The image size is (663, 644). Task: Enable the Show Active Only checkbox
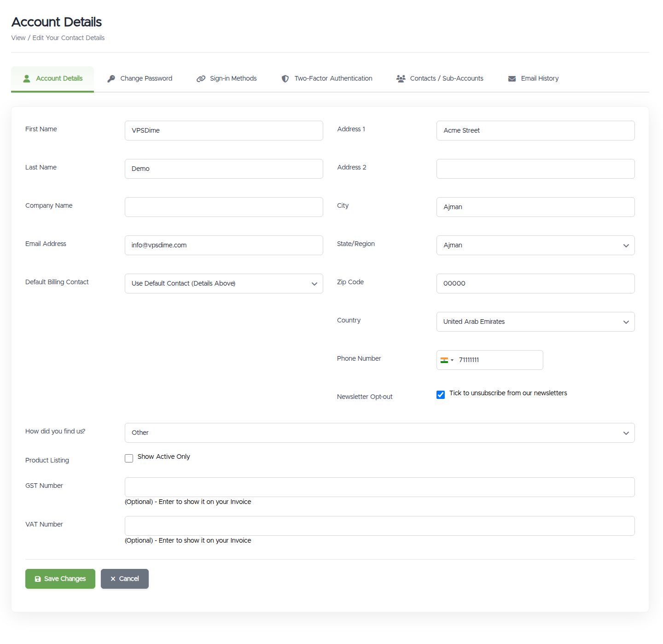pyautogui.click(x=129, y=458)
